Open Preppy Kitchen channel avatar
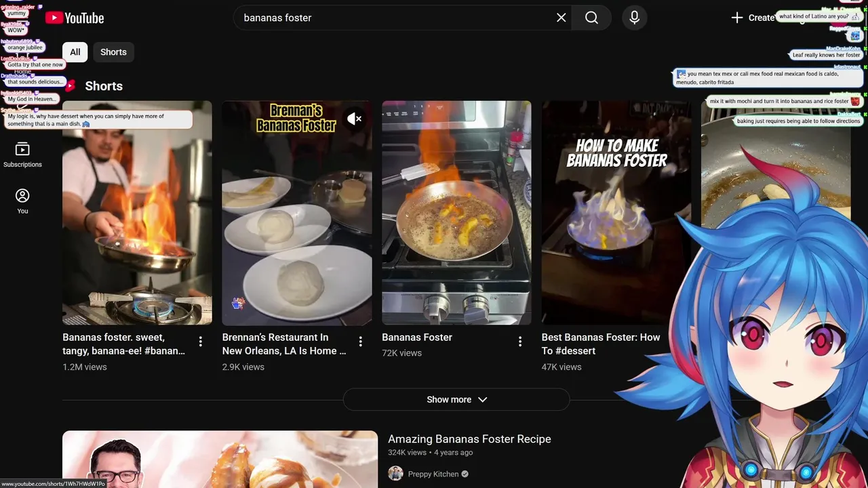The height and width of the screenshot is (488, 868). [x=395, y=473]
